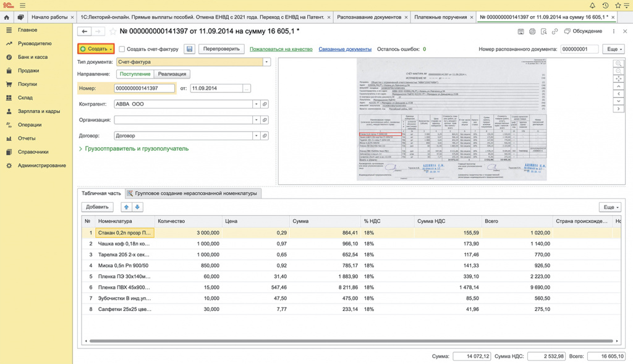Image resolution: width=633 pixels, height=364 pixels.
Task: Open Справочники section
Action: (33, 152)
